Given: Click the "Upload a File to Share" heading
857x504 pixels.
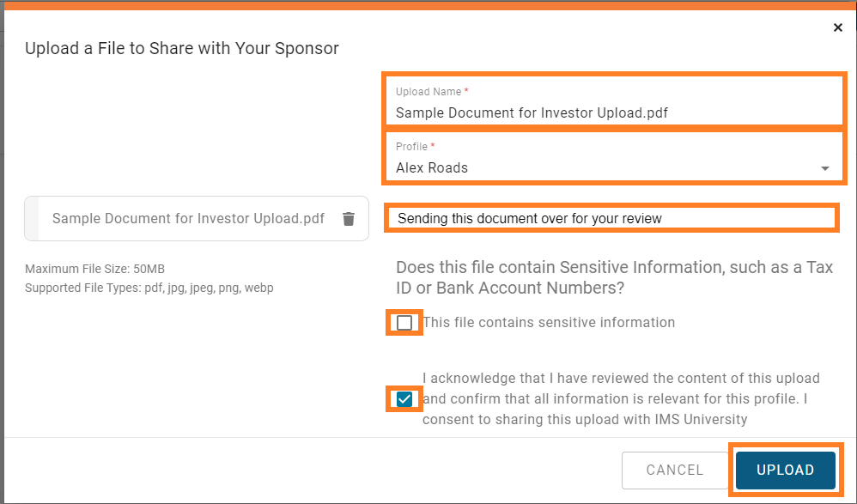Looking at the screenshot, I should [182, 48].
